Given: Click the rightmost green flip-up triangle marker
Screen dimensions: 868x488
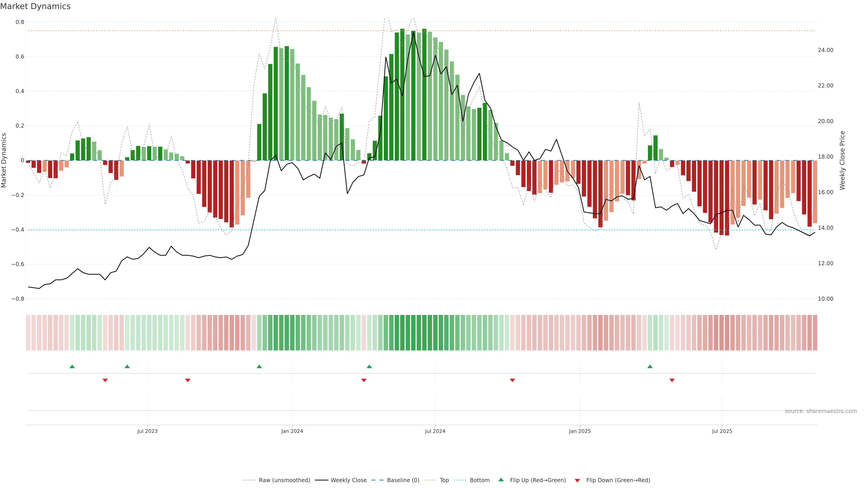Looking at the screenshot, I should click(650, 366).
